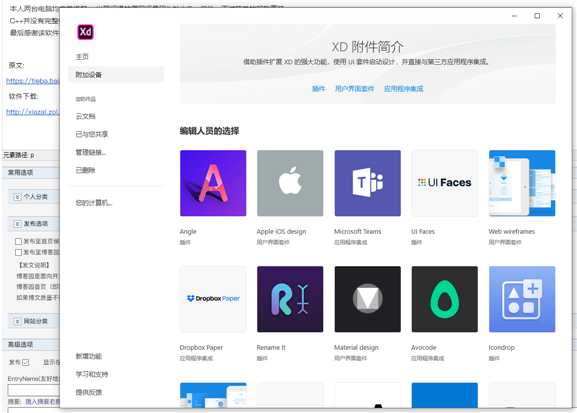This screenshot has width=577, height=413.
Task: Open 新增功能 in XD sidebar
Action: 89,356
